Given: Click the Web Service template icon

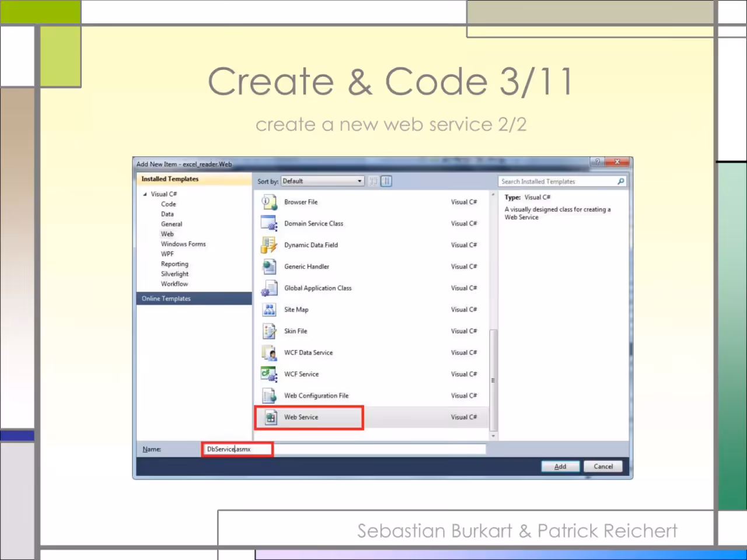Looking at the screenshot, I should pos(271,418).
